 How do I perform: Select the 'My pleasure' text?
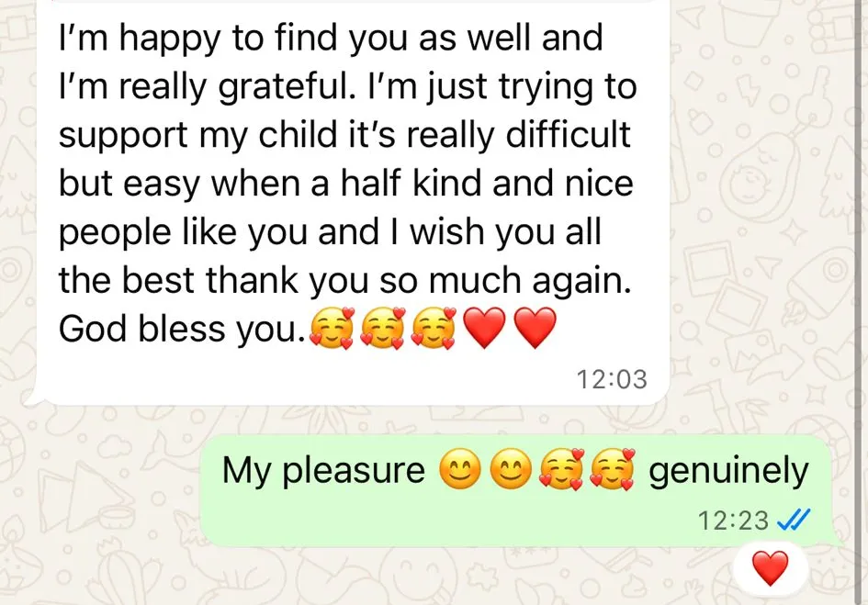coord(323,471)
